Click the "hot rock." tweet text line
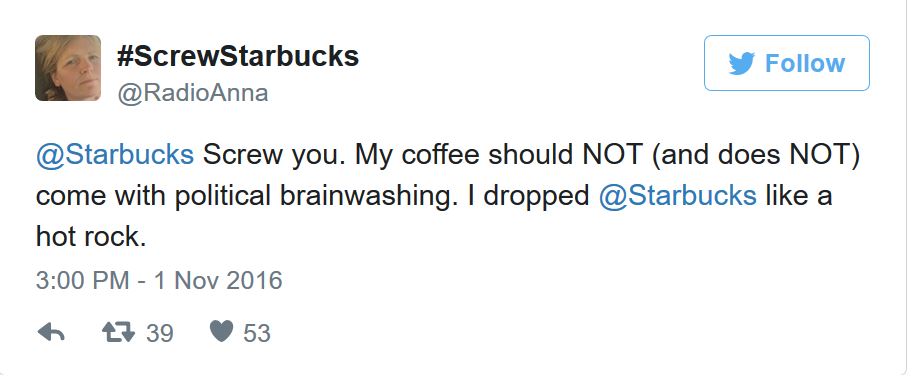 tap(91, 236)
